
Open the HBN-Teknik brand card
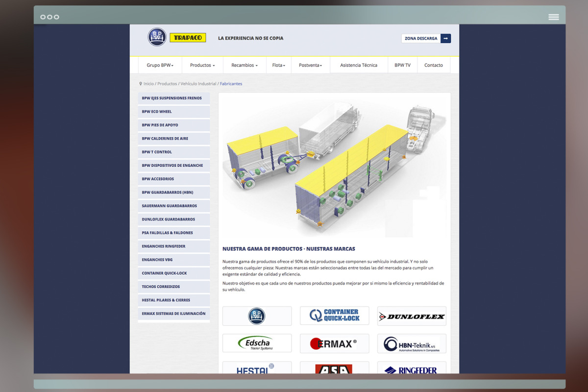tap(412, 343)
